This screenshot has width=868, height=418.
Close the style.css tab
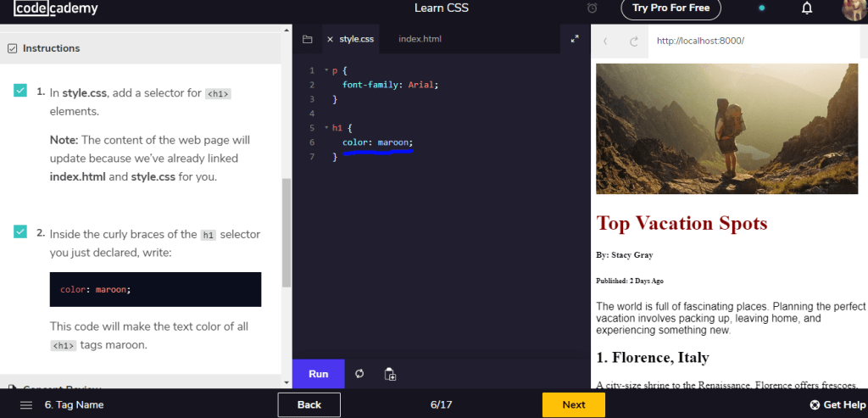(x=331, y=39)
